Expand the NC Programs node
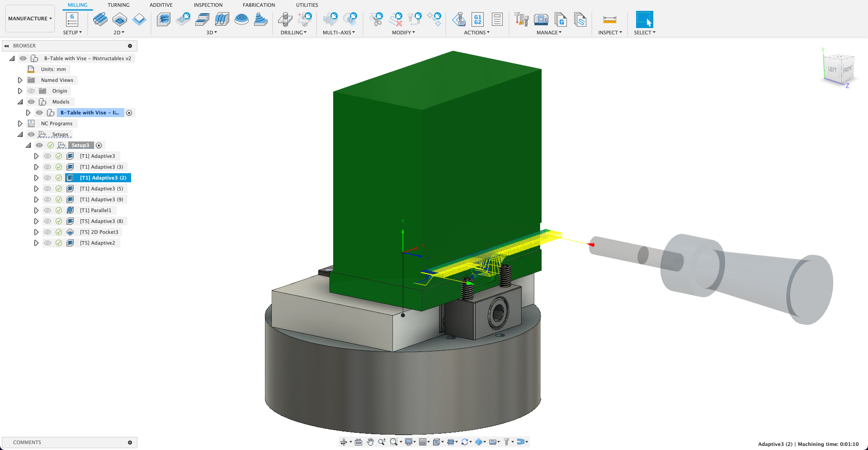 coord(20,123)
